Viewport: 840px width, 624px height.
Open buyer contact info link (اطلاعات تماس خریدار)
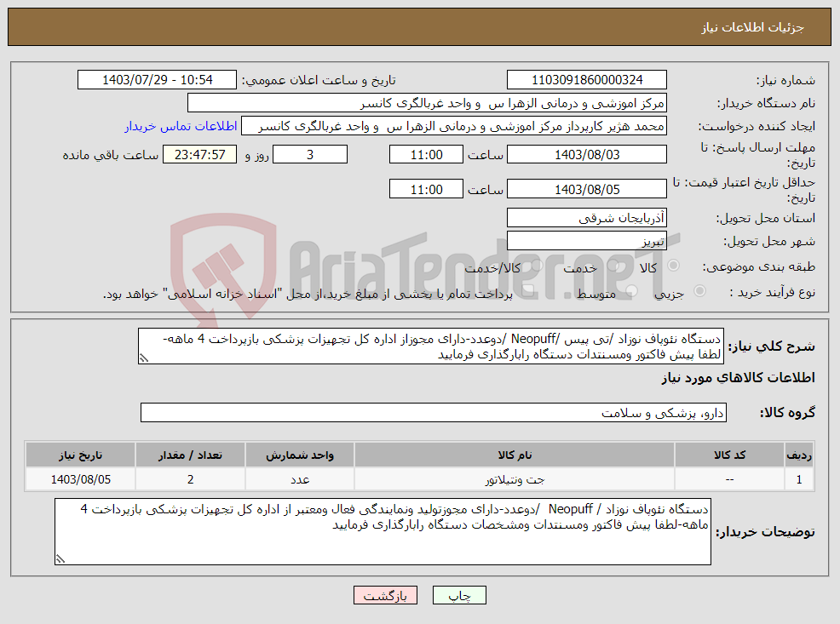[181, 126]
